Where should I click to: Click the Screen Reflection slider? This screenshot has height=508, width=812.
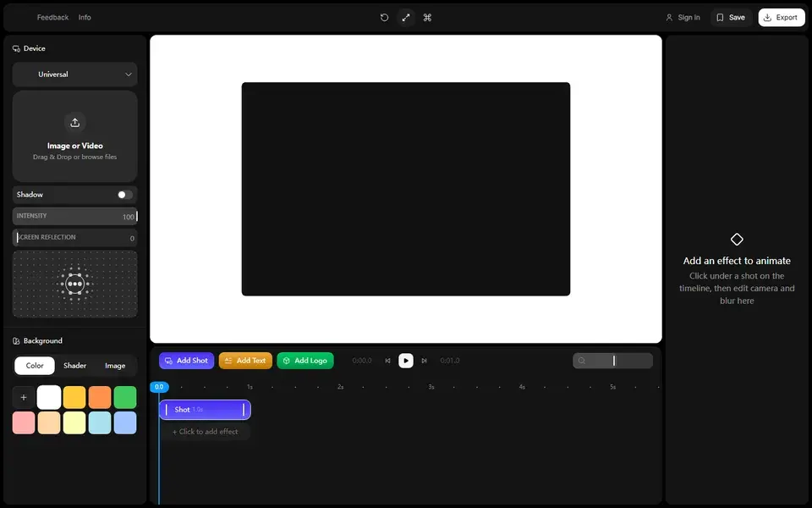(x=75, y=237)
